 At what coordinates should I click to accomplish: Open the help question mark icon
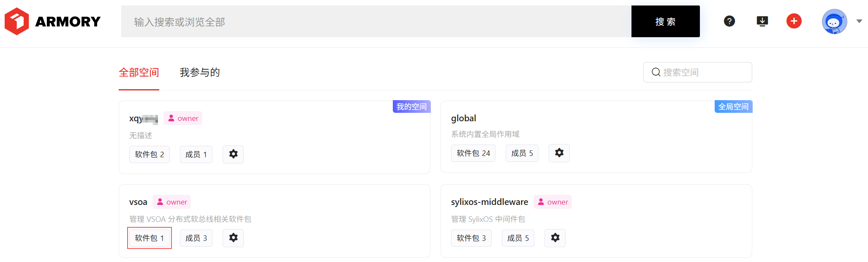click(729, 21)
